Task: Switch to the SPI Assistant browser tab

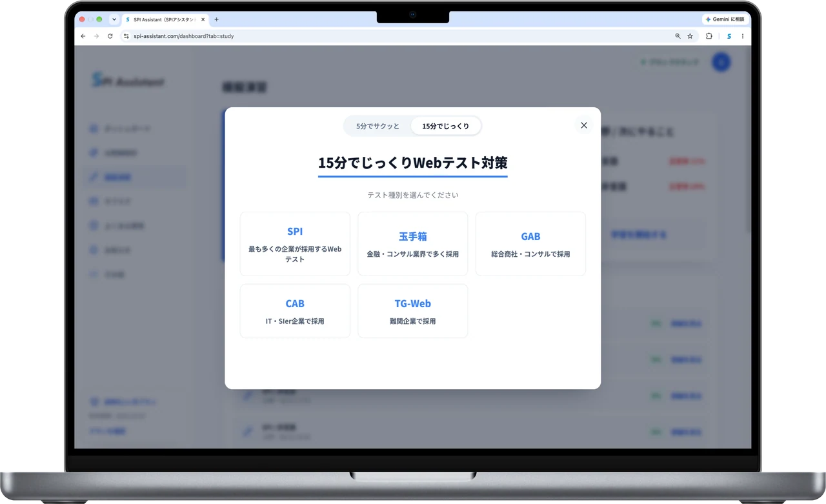Action: (x=165, y=19)
